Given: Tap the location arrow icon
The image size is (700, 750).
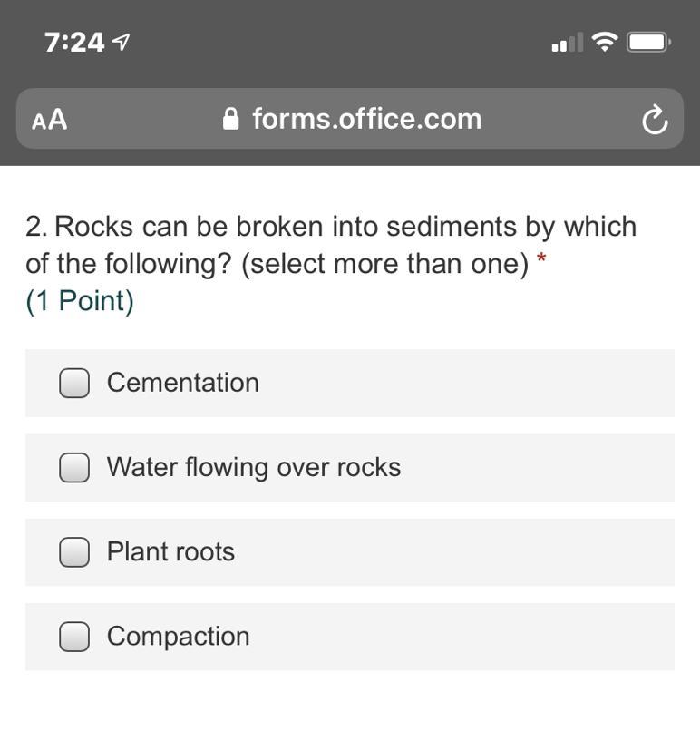Looking at the screenshot, I should (x=121, y=42).
